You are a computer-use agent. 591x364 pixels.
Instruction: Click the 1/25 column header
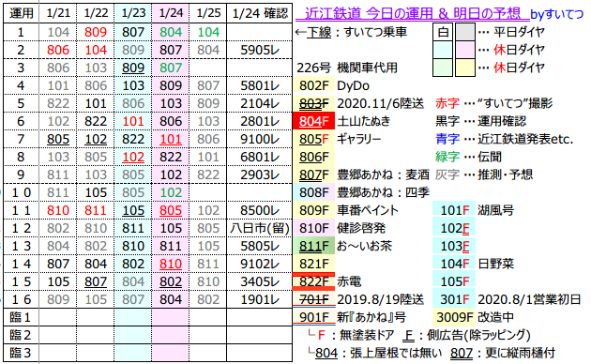(x=208, y=13)
